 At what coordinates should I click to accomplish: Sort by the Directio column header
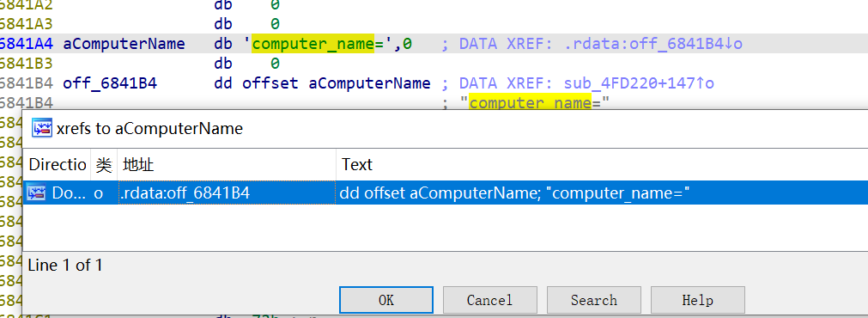click(58, 164)
